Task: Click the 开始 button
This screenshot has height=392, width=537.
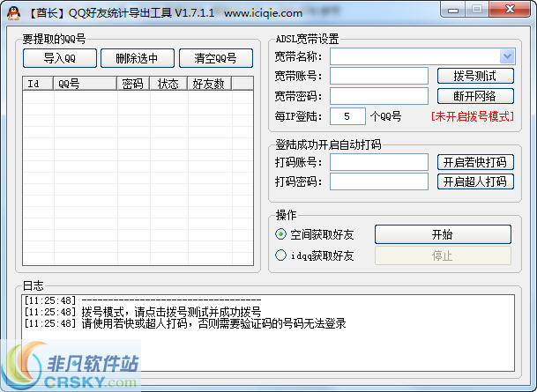Action: 443,234
